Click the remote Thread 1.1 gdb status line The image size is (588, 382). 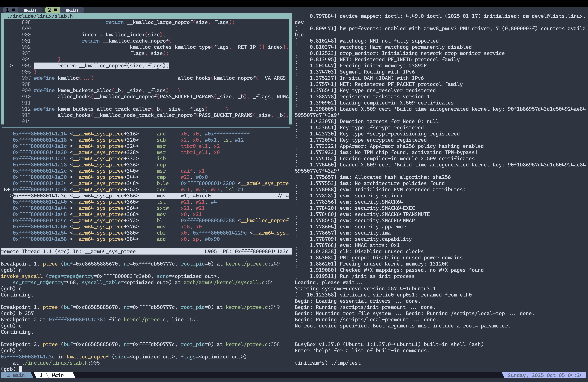68,252
